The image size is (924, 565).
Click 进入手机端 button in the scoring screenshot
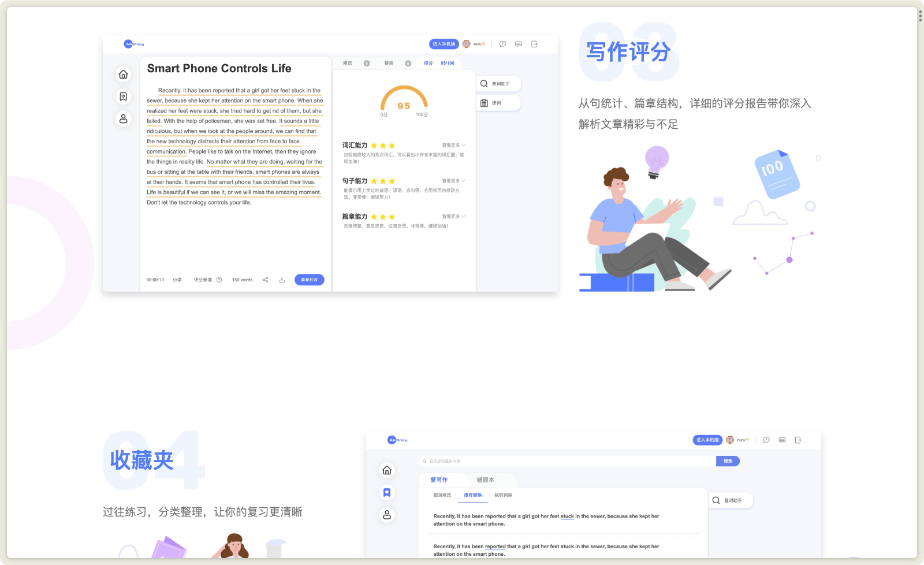444,44
